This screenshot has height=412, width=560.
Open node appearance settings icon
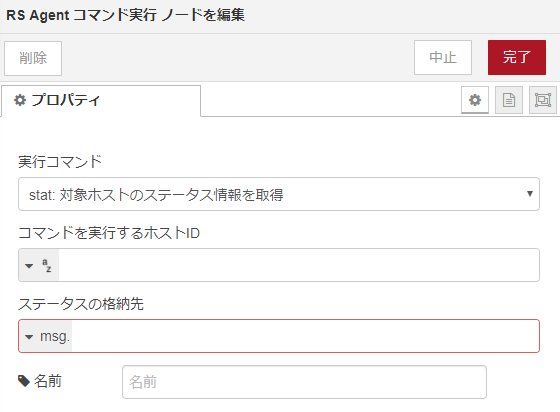543,100
